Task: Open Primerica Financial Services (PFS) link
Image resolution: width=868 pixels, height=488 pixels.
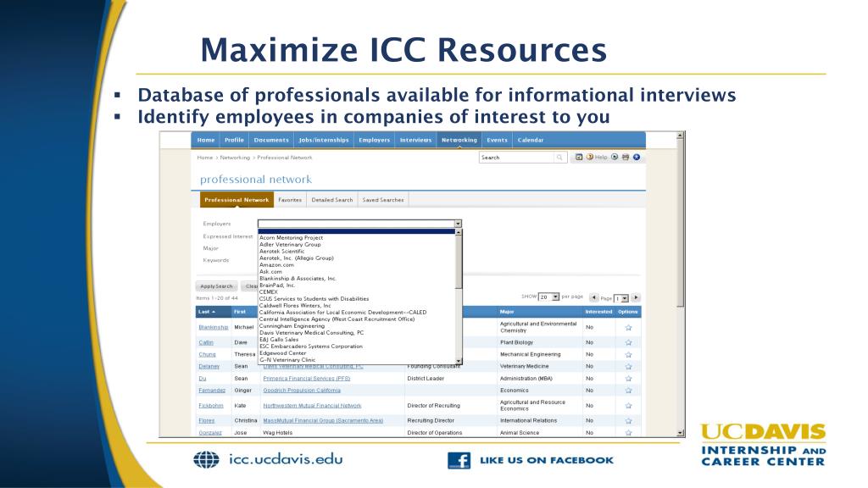Action: click(307, 379)
